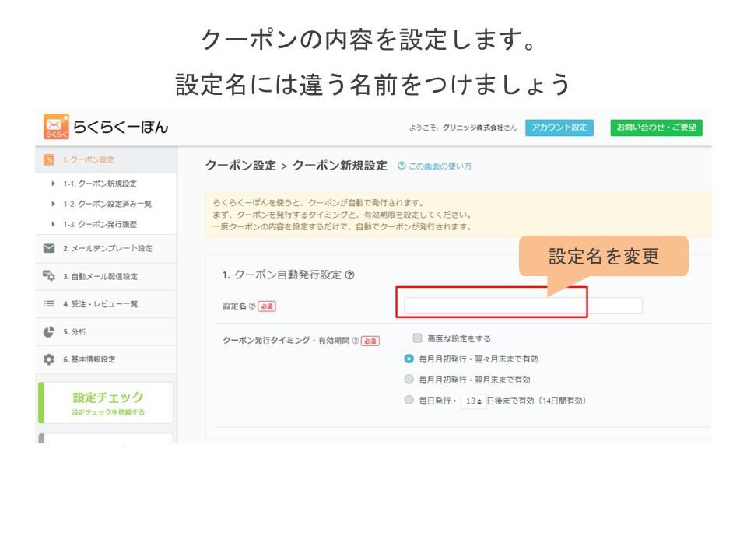Click help icon beside クーポン自動発行設定 heading
Viewport: 747px width, 560px height.
point(350,275)
